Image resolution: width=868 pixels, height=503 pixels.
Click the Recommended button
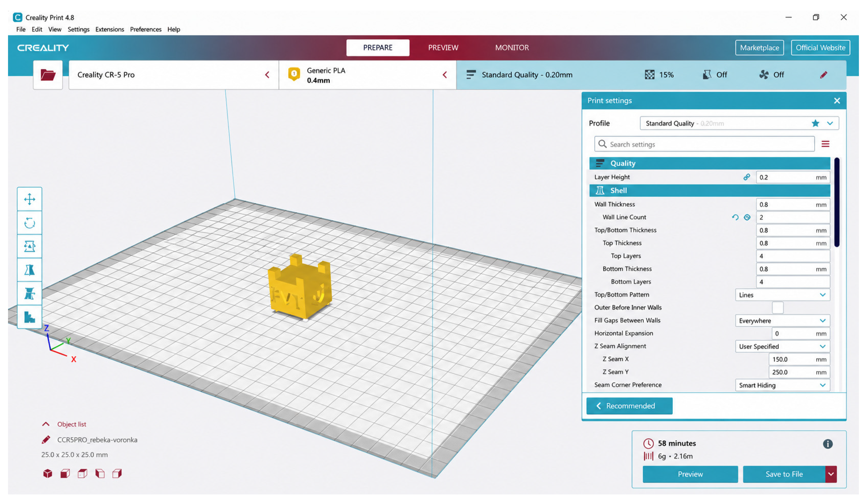[x=629, y=406]
